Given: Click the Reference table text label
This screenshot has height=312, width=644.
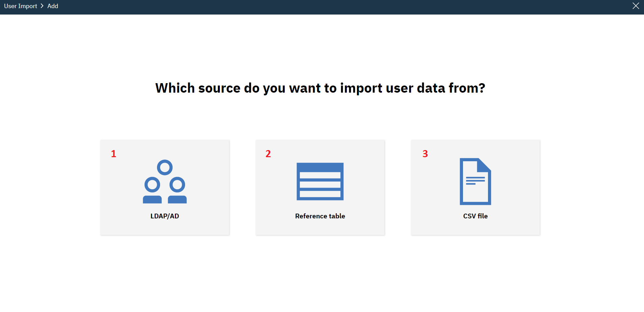Looking at the screenshot, I should [x=320, y=216].
